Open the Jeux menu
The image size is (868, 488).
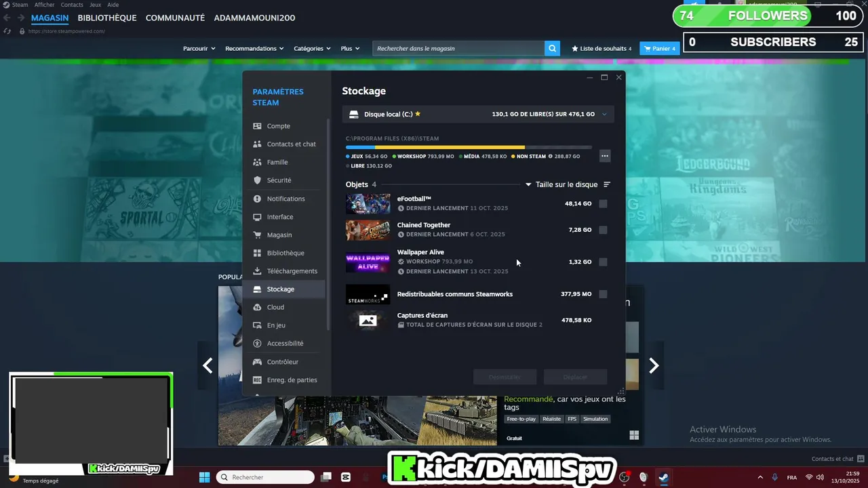(96, 5)
